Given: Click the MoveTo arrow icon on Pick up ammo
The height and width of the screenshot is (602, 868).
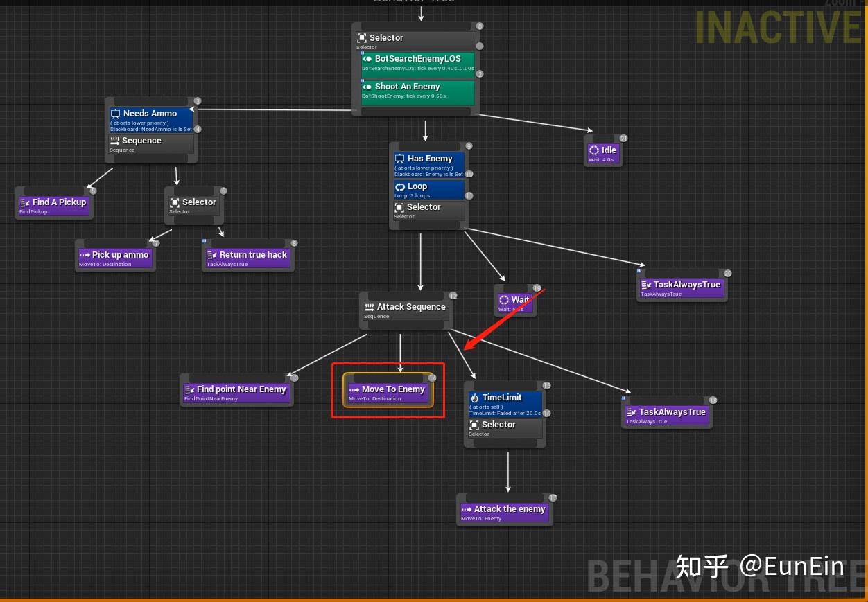Looking at the screenshot, I should point(85,255).
